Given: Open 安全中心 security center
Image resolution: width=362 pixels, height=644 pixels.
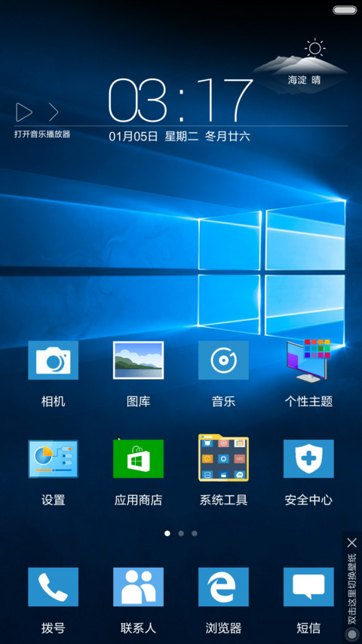Looking at the screenshot, I should (308, 459).
